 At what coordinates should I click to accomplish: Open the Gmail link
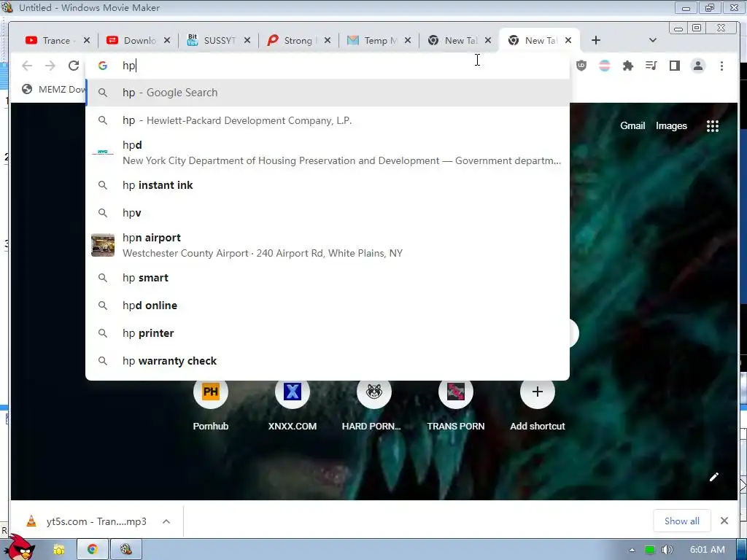632,125
